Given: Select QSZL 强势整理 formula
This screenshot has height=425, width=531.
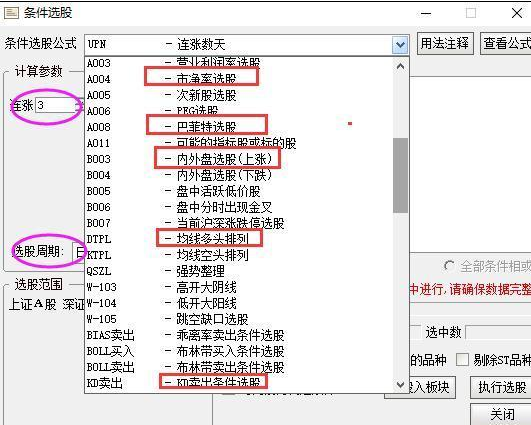Looking at the screenshot, I should coord(239,271).
